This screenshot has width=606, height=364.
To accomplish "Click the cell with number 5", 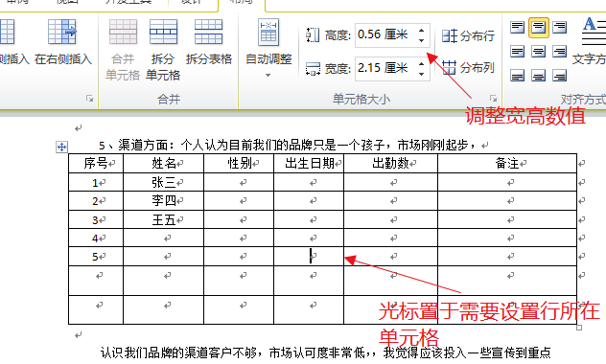I will tap(96, 257).
